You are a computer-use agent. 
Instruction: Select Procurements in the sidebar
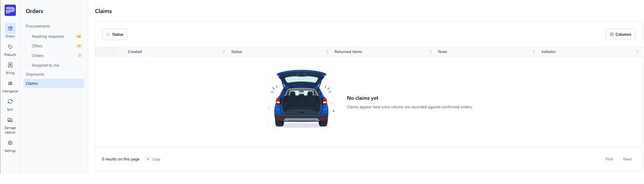38,26
